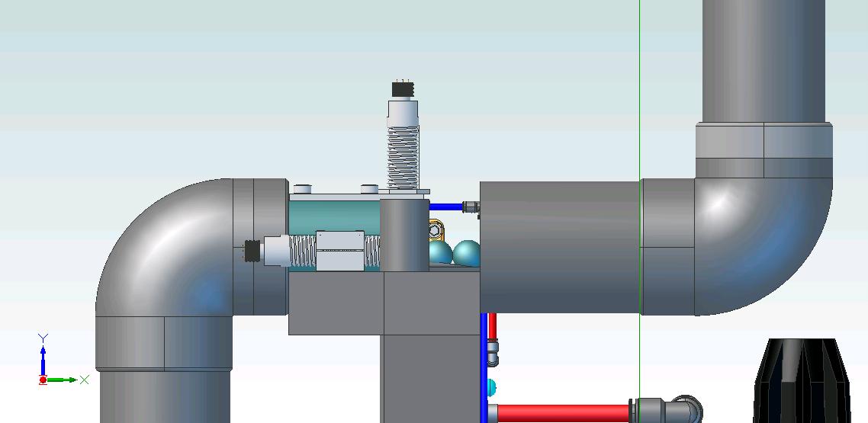This screenshot has width=868, height=423.
Task: Select the black connector on horizontal actuator
Action: (252, 251)
